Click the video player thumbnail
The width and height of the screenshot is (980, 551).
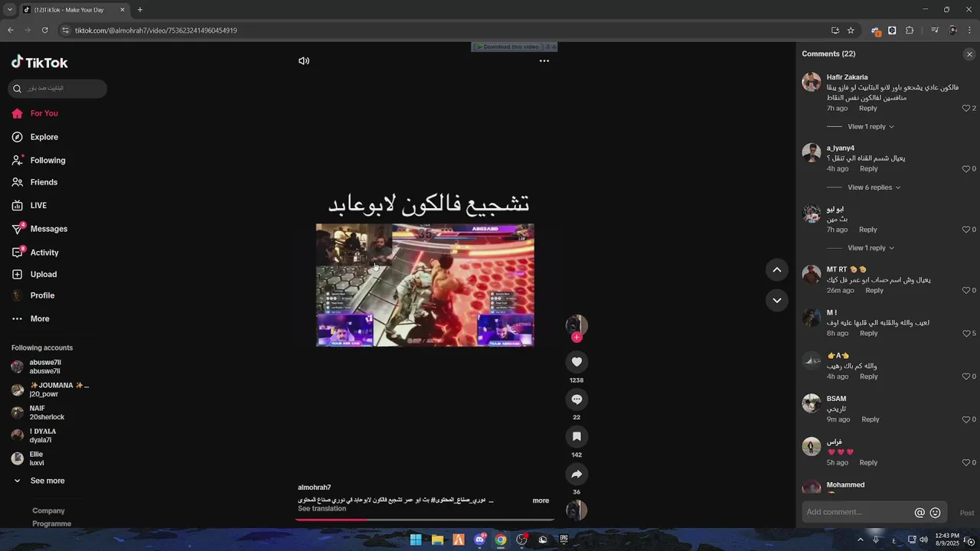pos(425,285)
